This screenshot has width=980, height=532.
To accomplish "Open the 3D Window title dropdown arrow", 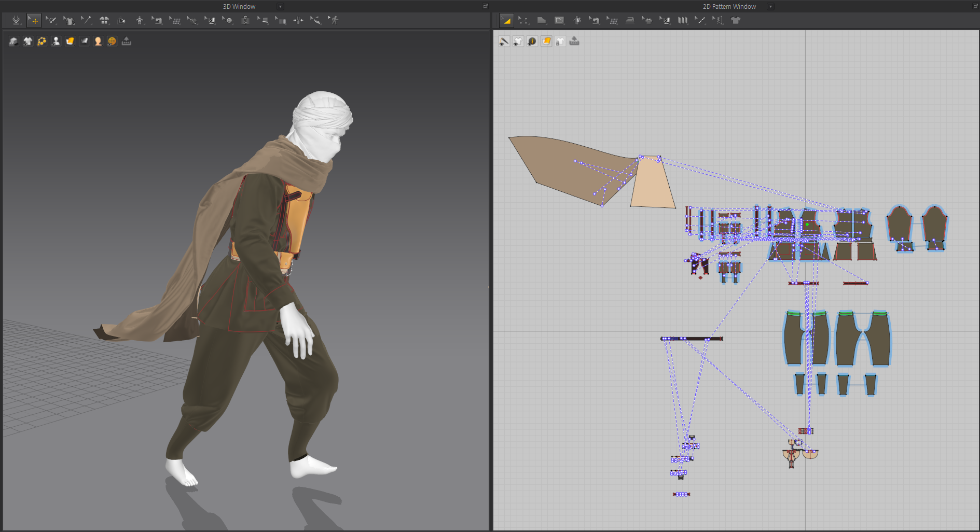I will (x=280, y=7).
